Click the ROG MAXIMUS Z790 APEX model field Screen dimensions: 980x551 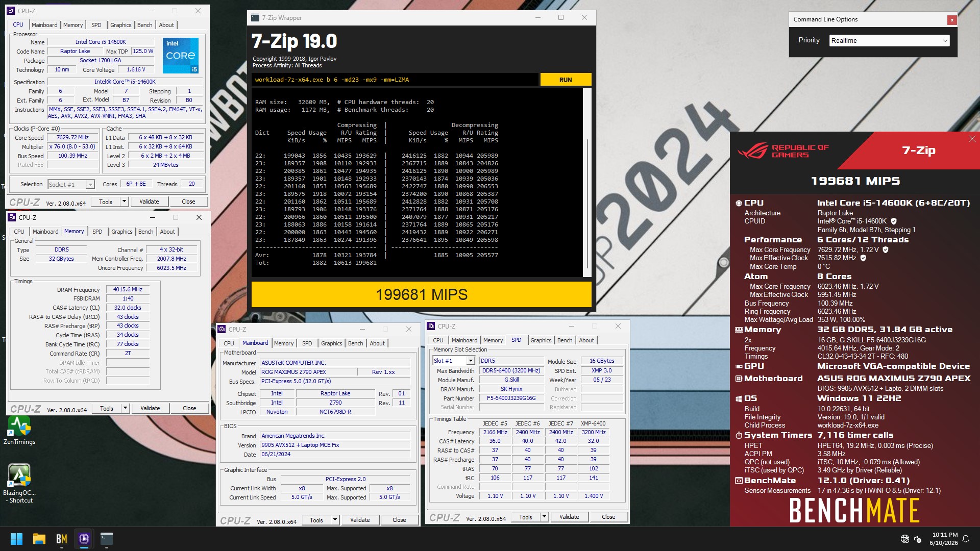coord(307,372)
